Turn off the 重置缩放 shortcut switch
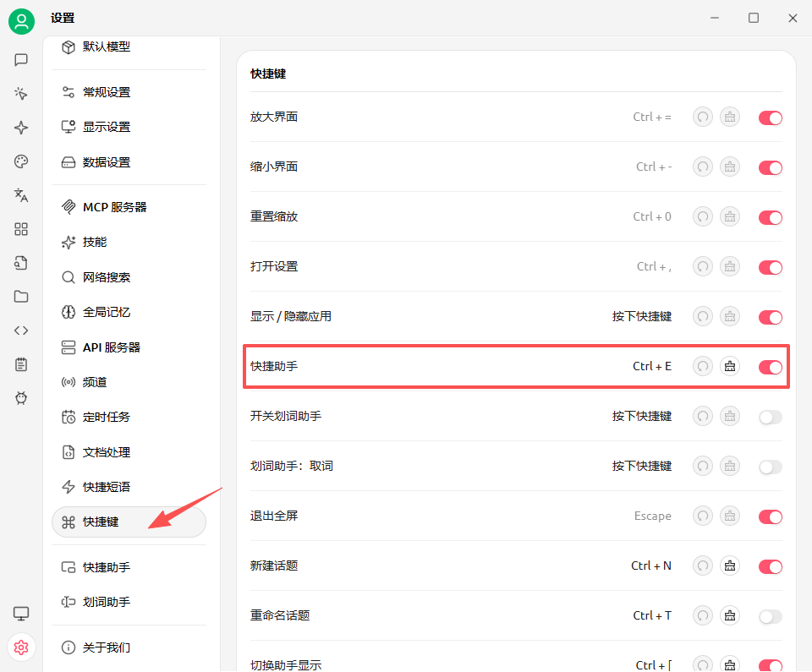Screen dimensions: 812x672 point(770,217)
